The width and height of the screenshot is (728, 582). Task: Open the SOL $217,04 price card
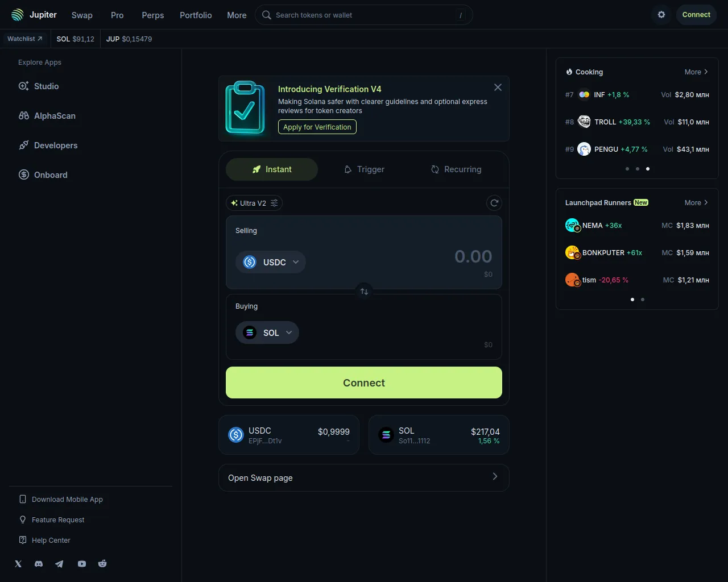[x=439, y=435]
